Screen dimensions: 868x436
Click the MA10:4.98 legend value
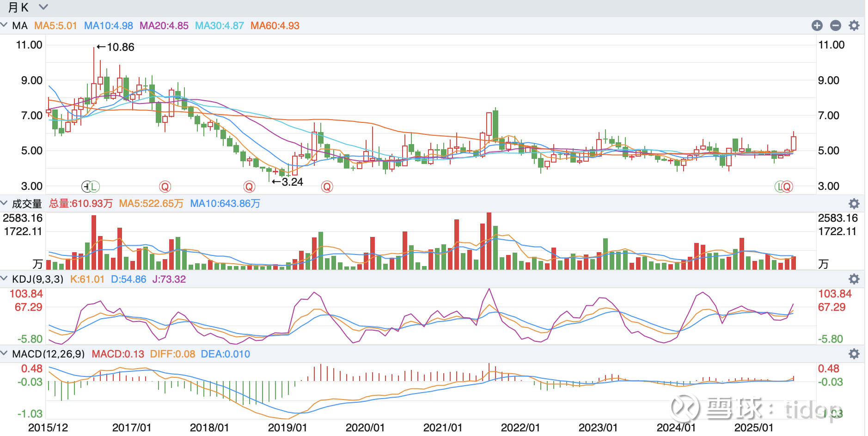point(109,25)
